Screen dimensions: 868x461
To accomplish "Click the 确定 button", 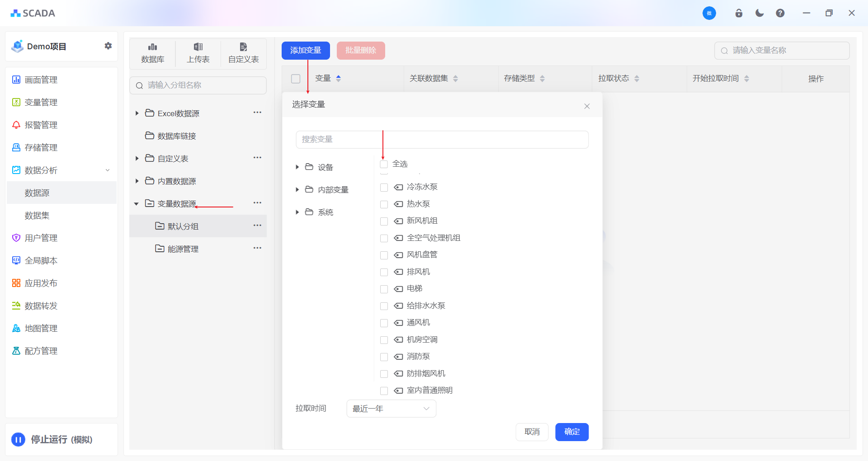I will 571,432.
